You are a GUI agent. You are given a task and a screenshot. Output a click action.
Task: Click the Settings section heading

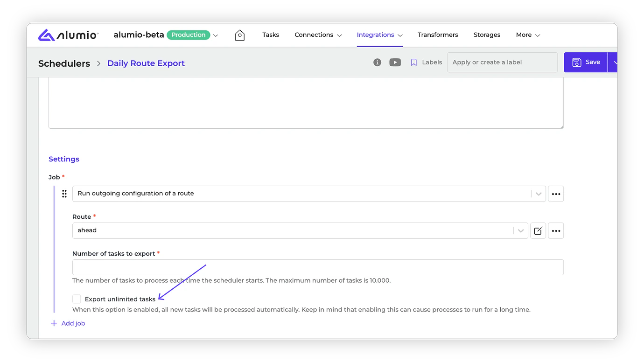tap(64, 159)
